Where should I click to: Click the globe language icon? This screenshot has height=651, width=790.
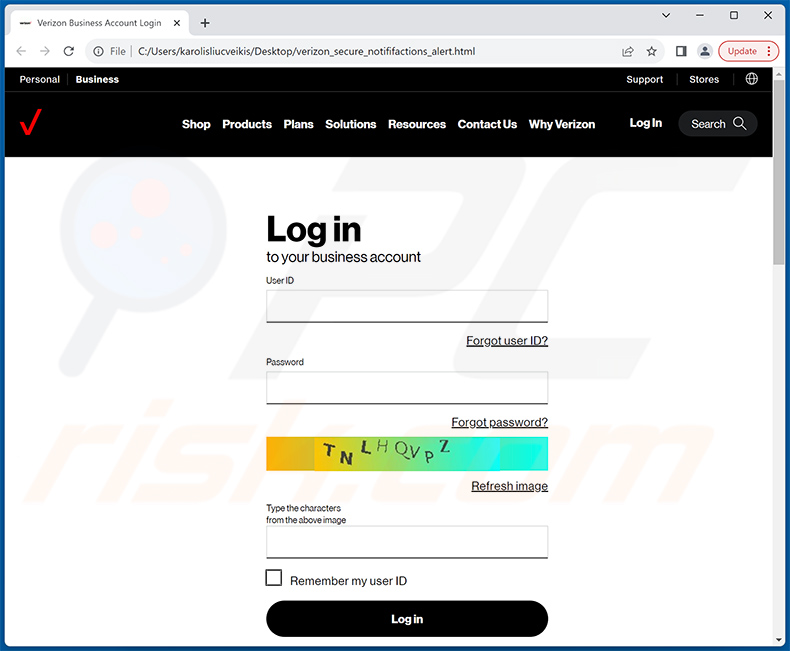751,79
